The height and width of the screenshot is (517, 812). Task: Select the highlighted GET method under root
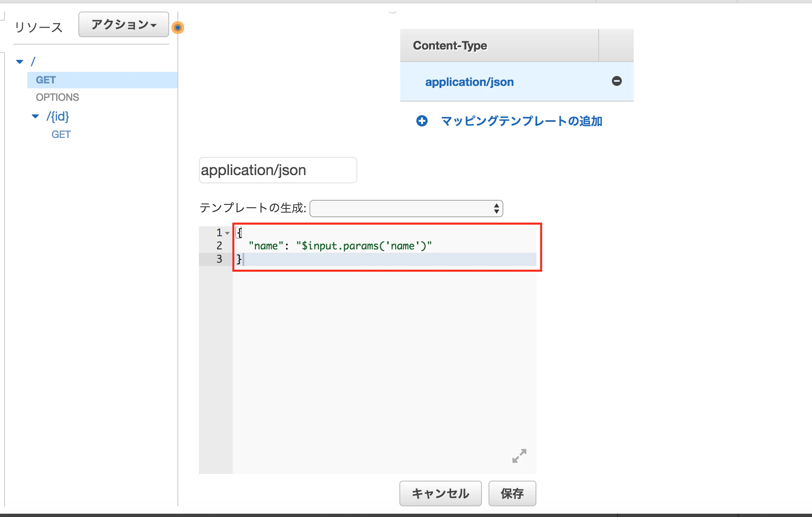(x=102, y=80)
